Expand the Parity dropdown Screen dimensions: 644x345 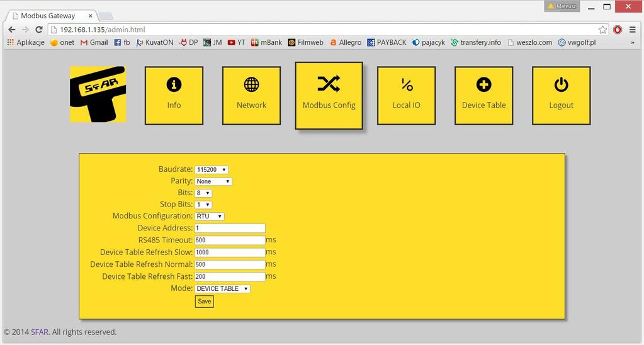point(213,181)
